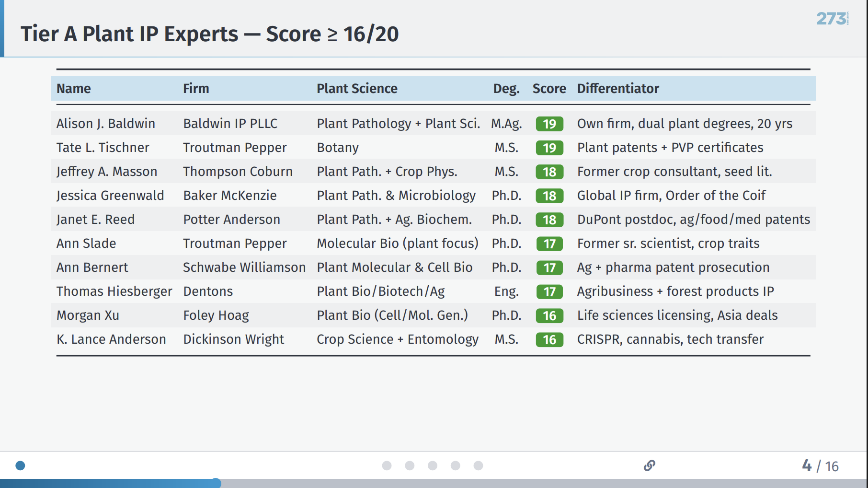Click the 4 / 16 page counter
The width and height of the screenshot is (868, 488).
click(x=820, y=466)
